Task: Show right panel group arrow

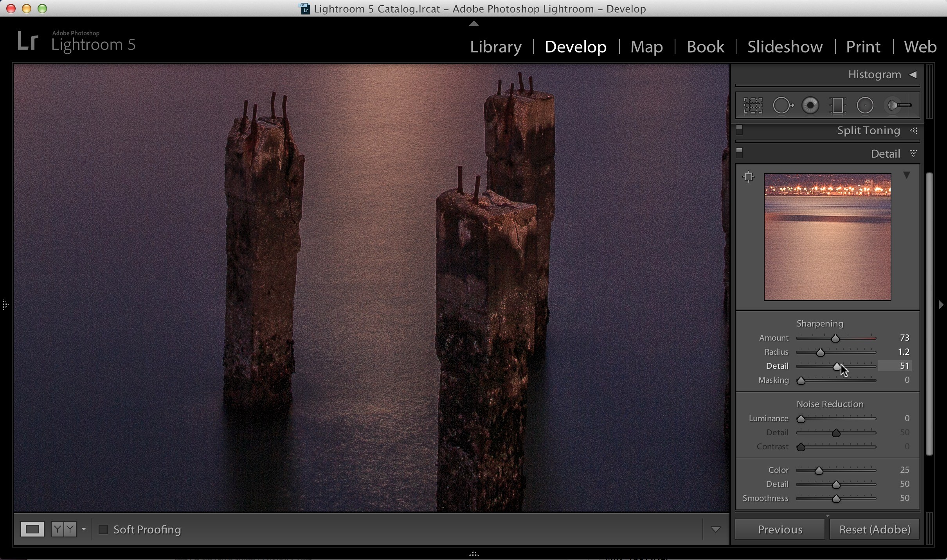Action: click(941, 304)
